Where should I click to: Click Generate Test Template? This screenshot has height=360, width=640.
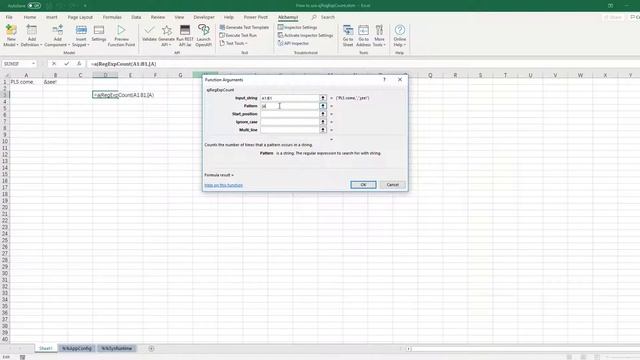pos(244,27)
